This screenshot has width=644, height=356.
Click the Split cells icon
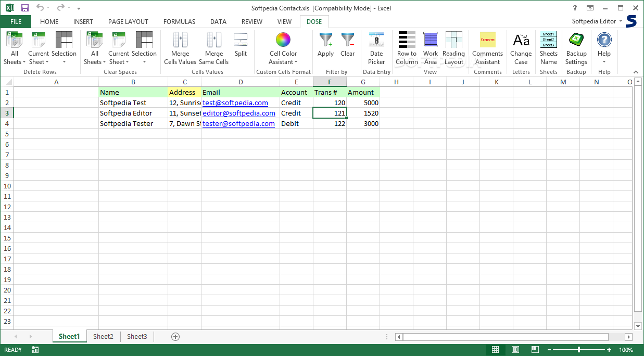[x=241, y=40]
